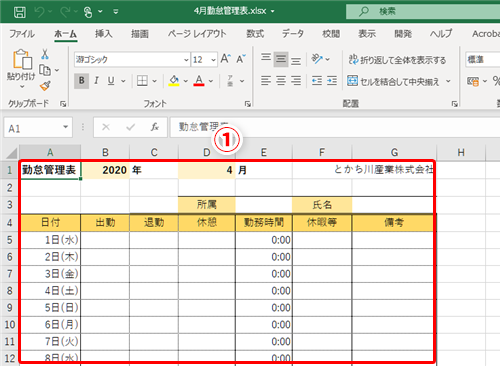Click the Redo arrow icon
This screenshot has width=500, height=366.
[65, 12]
